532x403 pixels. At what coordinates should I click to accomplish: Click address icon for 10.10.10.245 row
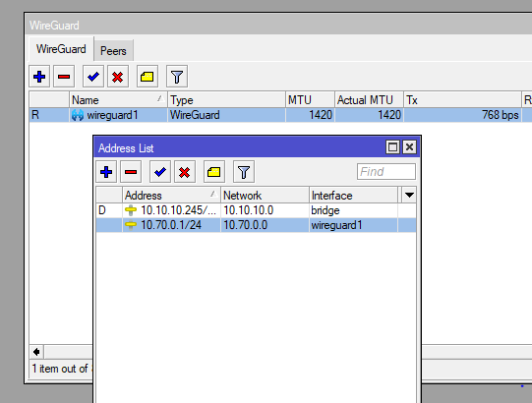point(131,210)
